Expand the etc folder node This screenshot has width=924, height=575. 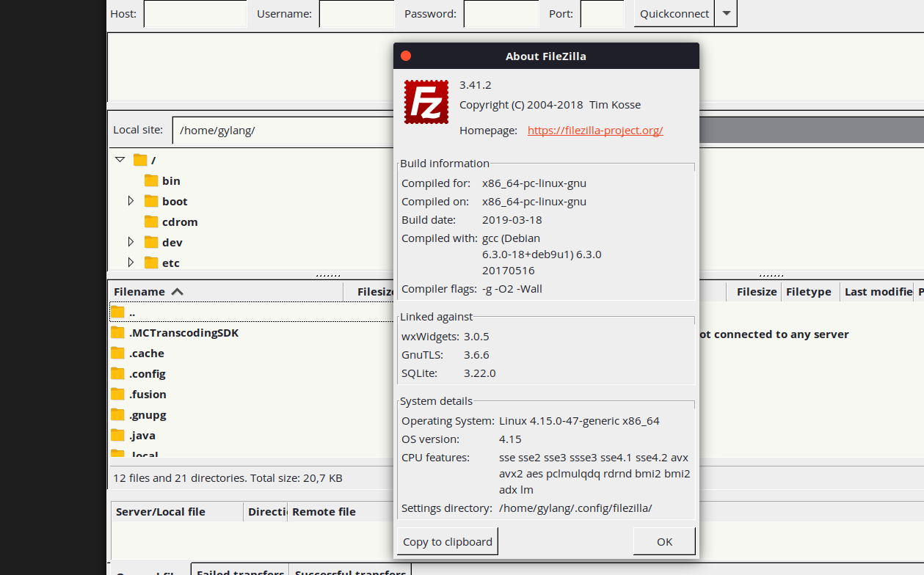(131, 263)
